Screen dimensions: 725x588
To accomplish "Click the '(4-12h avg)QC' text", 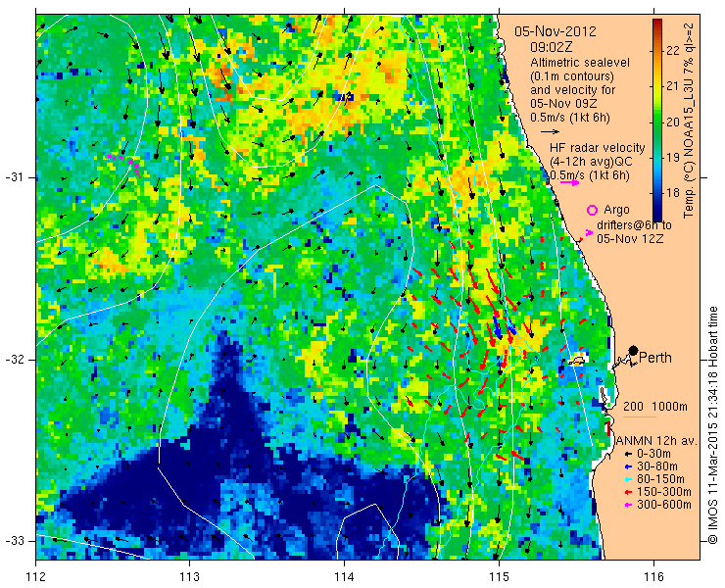I will [x=591, y=162].
